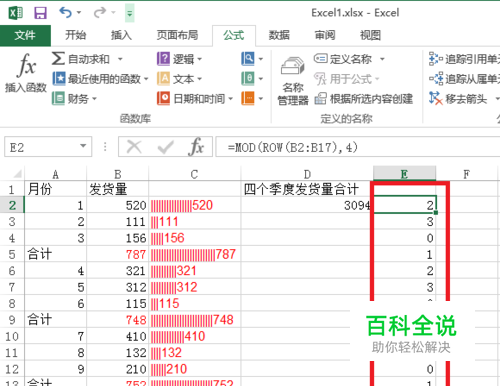Switch to the 插入 ribbon tab
Screen dimensions: 500x386
pos(121,35)
